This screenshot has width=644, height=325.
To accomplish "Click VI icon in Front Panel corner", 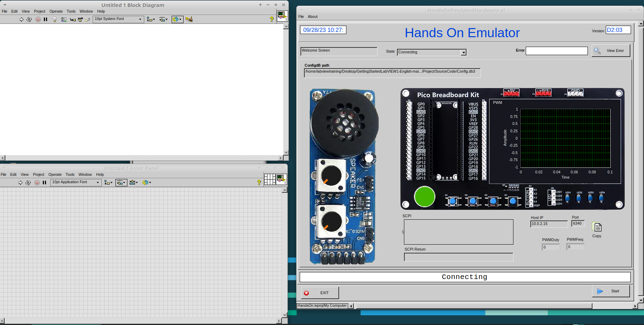I will [x=281, y=179].
